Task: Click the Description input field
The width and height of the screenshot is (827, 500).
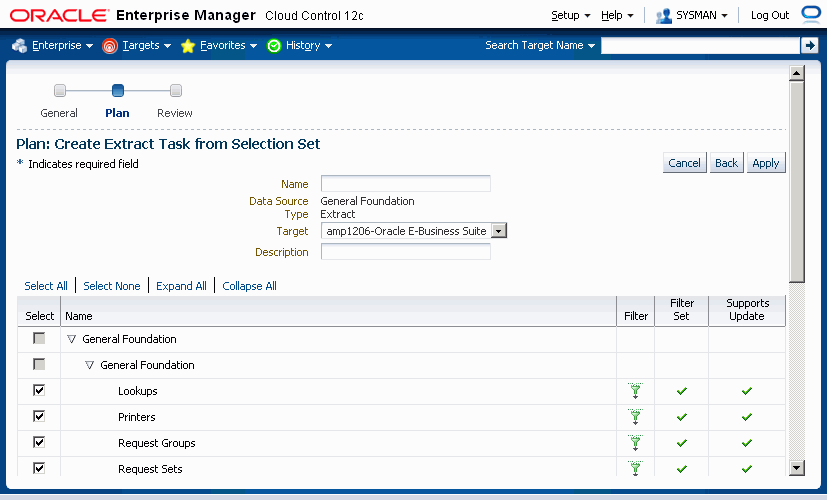Action: (406, 252)
